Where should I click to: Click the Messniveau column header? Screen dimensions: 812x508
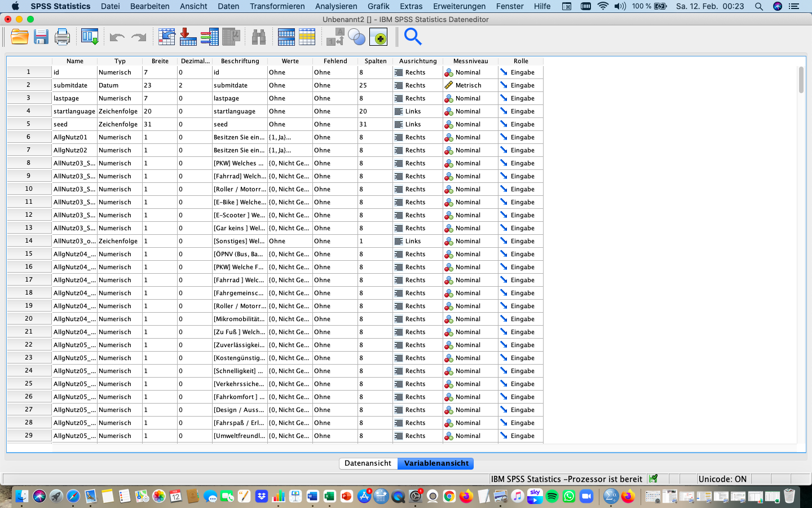[470, 61]
